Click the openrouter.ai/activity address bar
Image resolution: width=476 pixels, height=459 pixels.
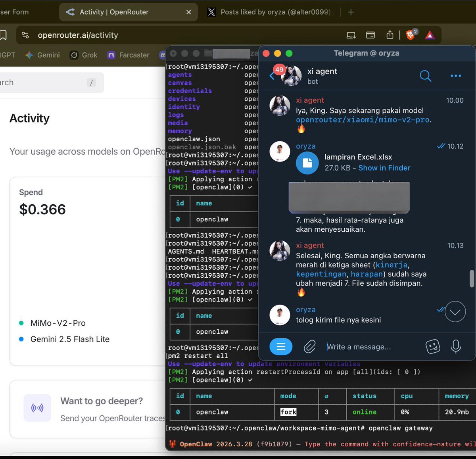pos(78,35)
